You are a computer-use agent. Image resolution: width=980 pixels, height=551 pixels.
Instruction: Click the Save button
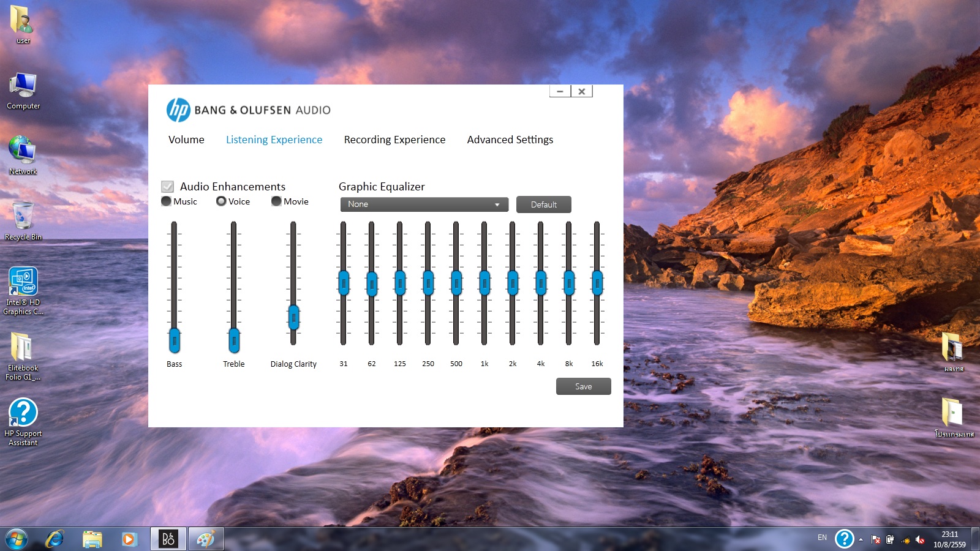(584, 386)
